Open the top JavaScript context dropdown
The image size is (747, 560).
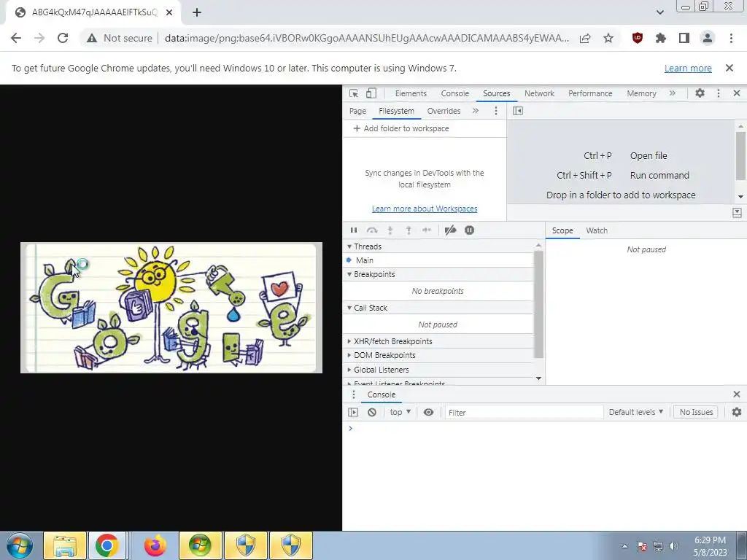[400, 413]
